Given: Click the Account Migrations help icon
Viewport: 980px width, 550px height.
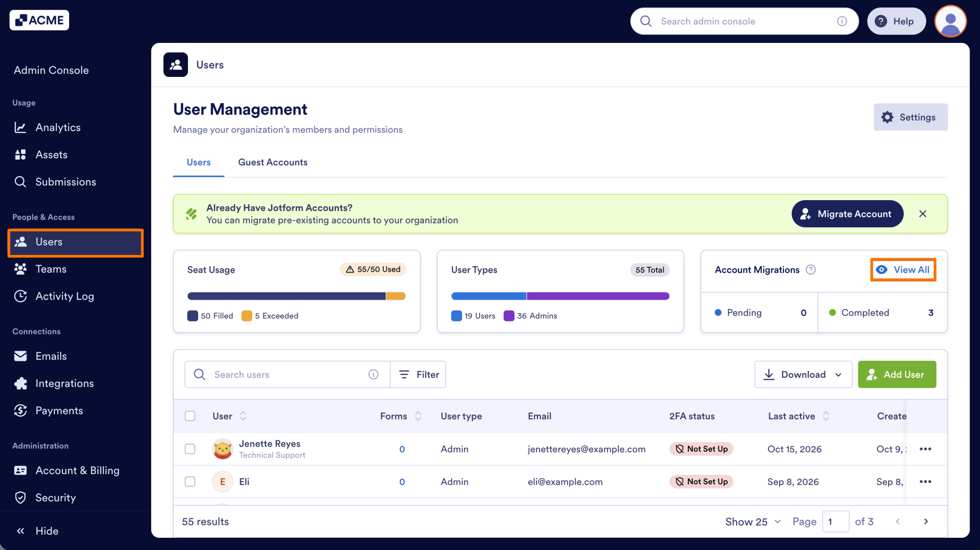Looking at the screenshot, I should click(x=810, y=270).
